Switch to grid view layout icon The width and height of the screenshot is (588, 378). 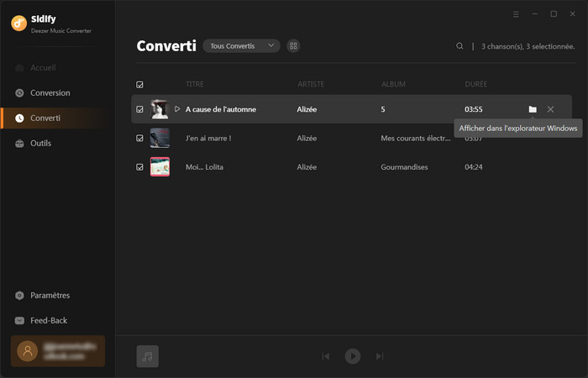tap(293, 46)
